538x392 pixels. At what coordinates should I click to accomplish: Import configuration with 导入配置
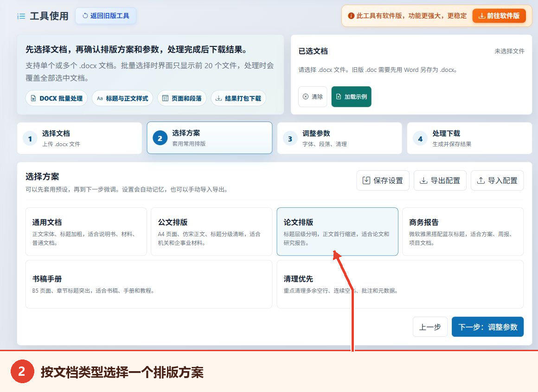[x=498, y=180]
